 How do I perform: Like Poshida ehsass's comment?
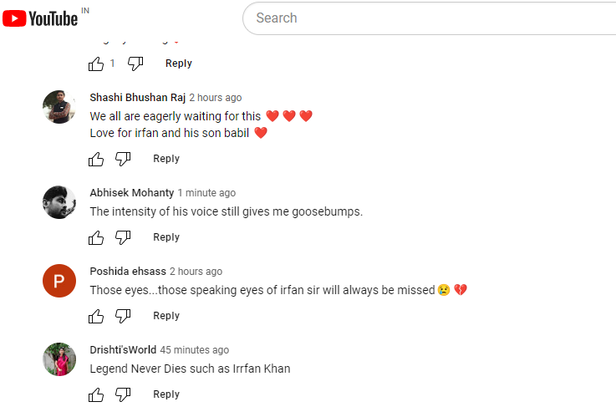click(96, 316)
